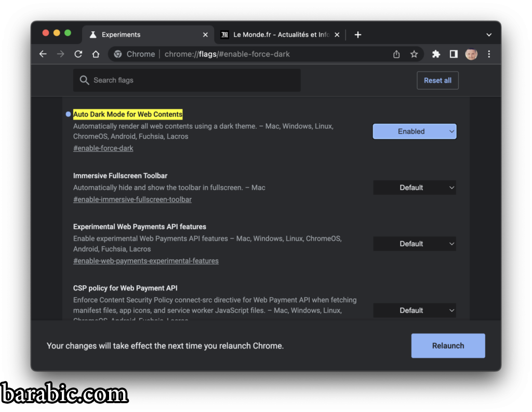Image resolution: width=532 pixels, height=412 pixels.
Task: Click the green fullscreen window button
Action: 68,33
